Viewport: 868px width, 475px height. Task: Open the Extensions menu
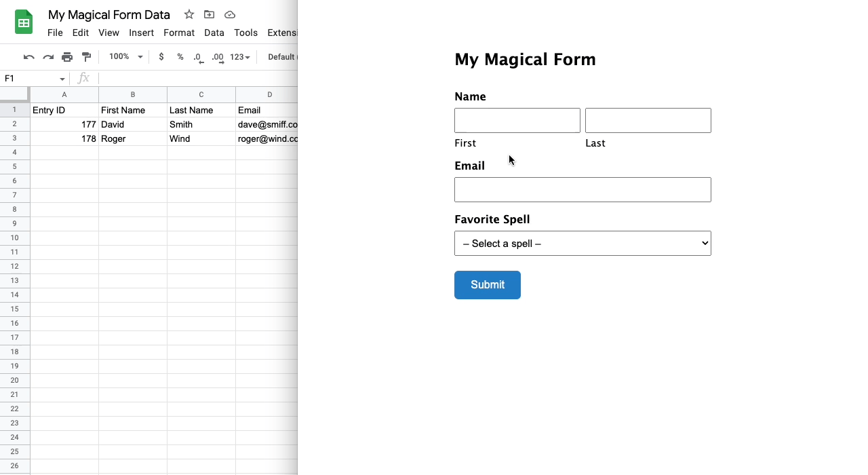[282, 33]
